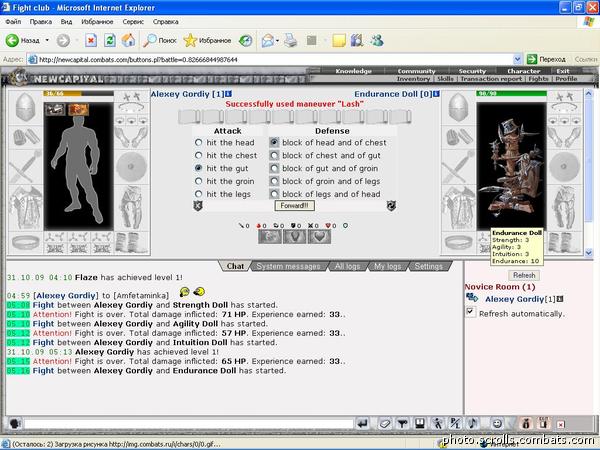The width and height of the screenshot is (600, 450).
Task: Toggle 'Refresh automatically' checkbox
Action: pos(470,312)
